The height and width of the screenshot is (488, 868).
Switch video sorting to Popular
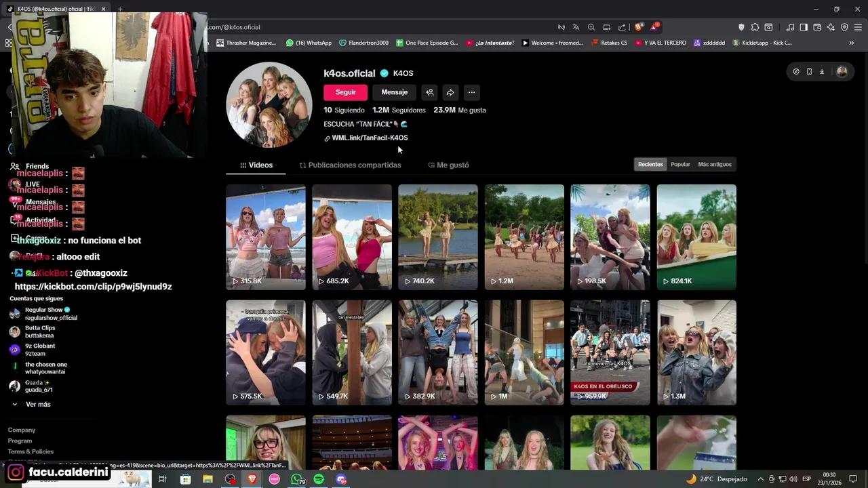[x=680, y=165]
